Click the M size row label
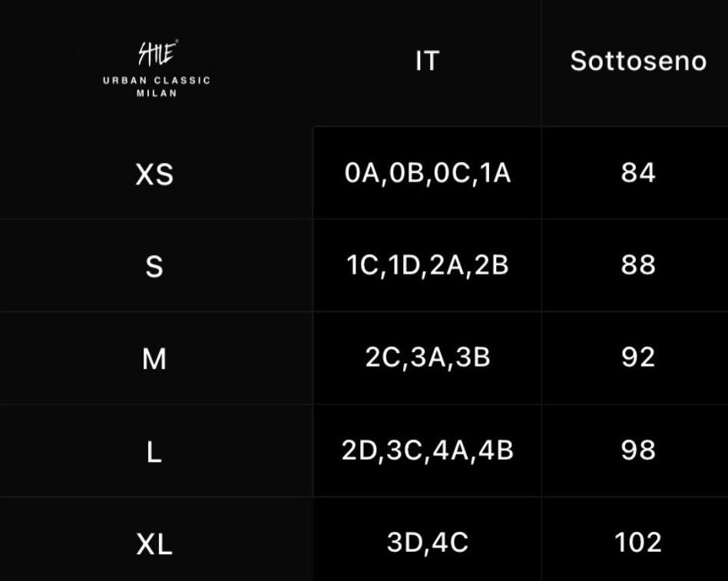 (154, 360)
